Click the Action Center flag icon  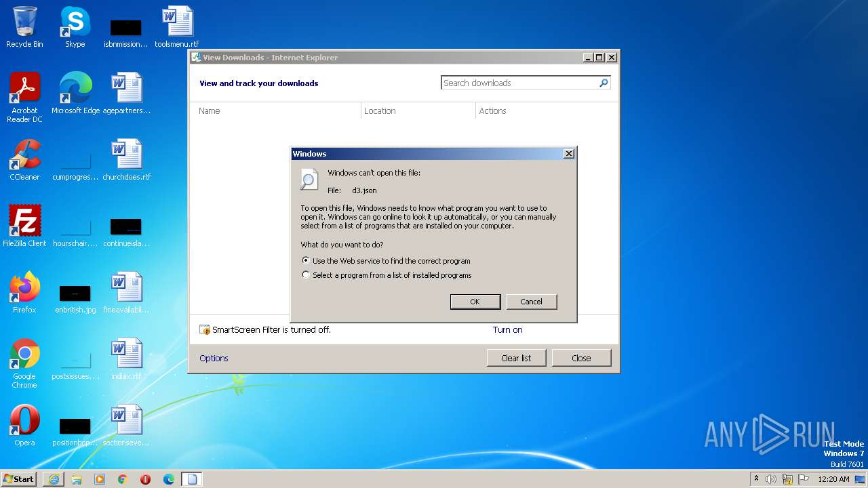point(804,479)
